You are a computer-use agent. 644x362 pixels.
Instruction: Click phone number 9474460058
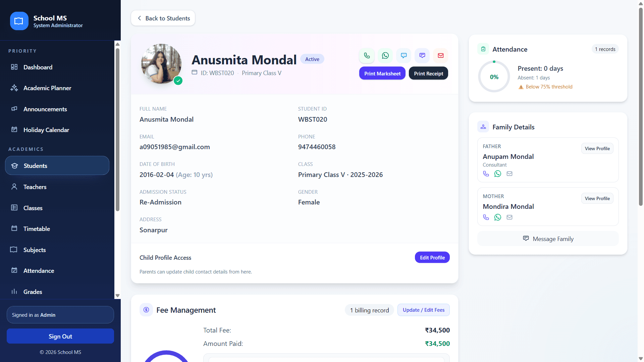(x=317, y=147)
